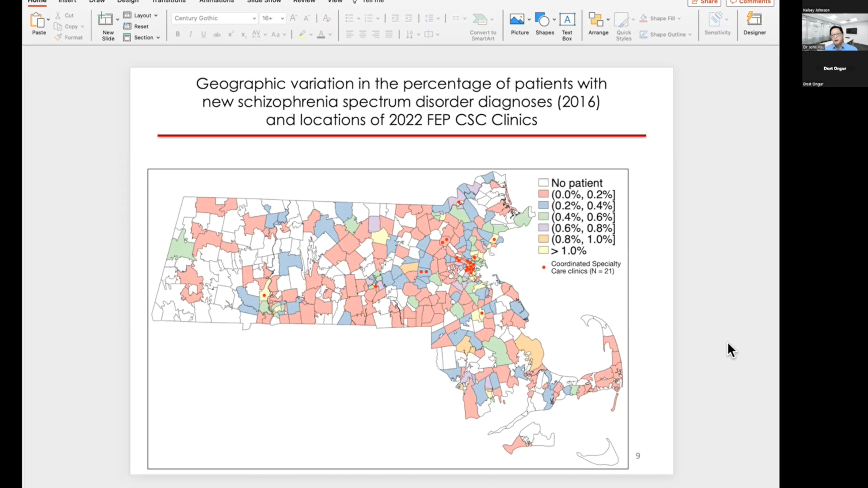Toggle bold formatting
The width and height of the screenshot is (868, 488).
178,34
